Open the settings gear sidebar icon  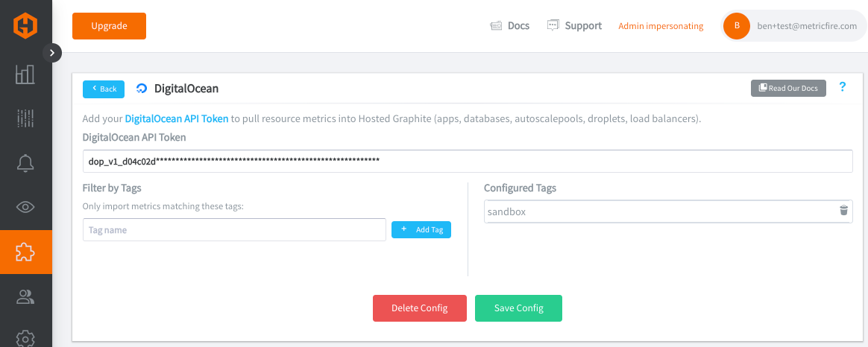tap(25, 338)
